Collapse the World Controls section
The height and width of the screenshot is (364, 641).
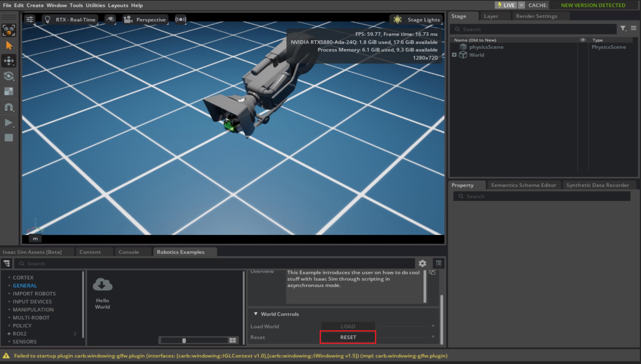click(x=256, y=314)
